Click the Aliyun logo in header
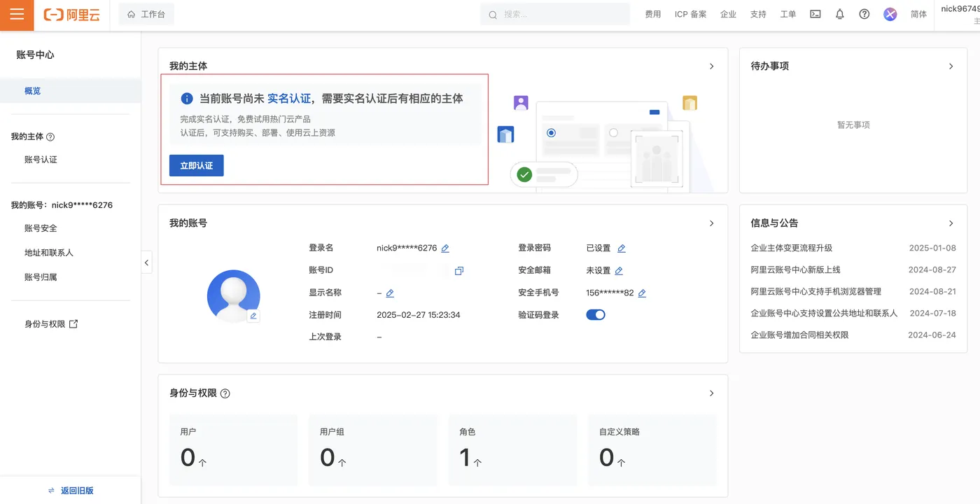Image resolution: width=980 pixels, height=504 pixels. point(71,15)
